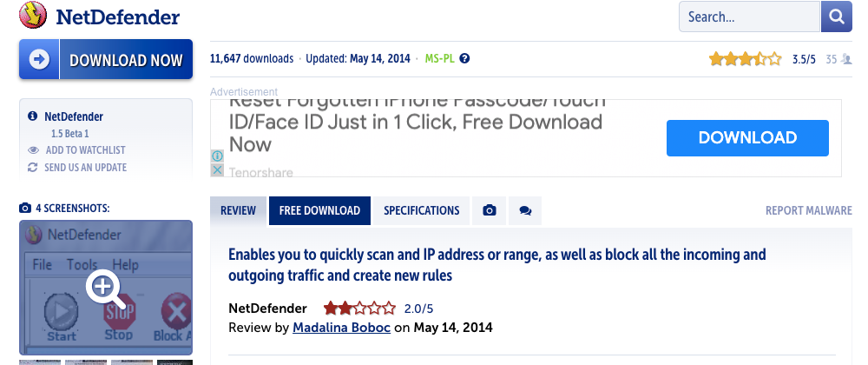This screenshot has height=365, width=868.
Task: Click SEND US AN UPDATE link
Action: click(x=85, y=167)
